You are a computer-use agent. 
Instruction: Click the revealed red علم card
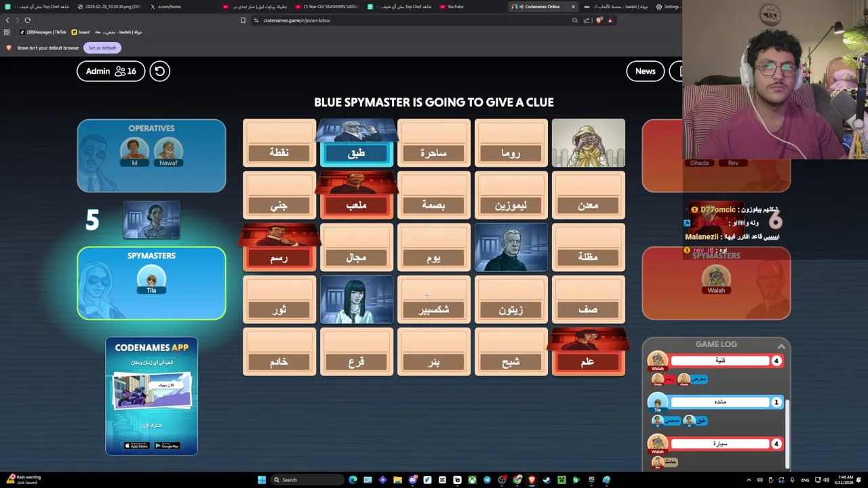(x=589, y=352)
